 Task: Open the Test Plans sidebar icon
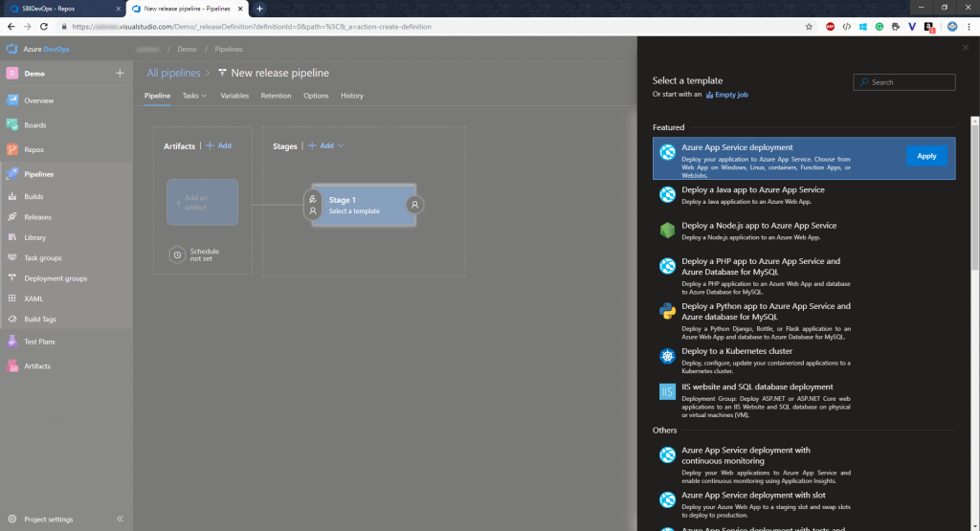11,342
